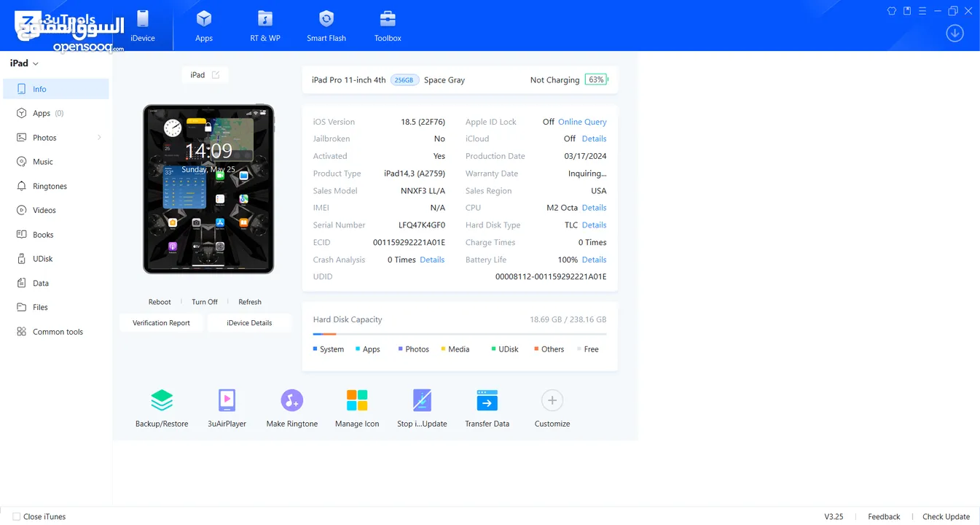Open Data in the sidebar

tap(56, 283)
